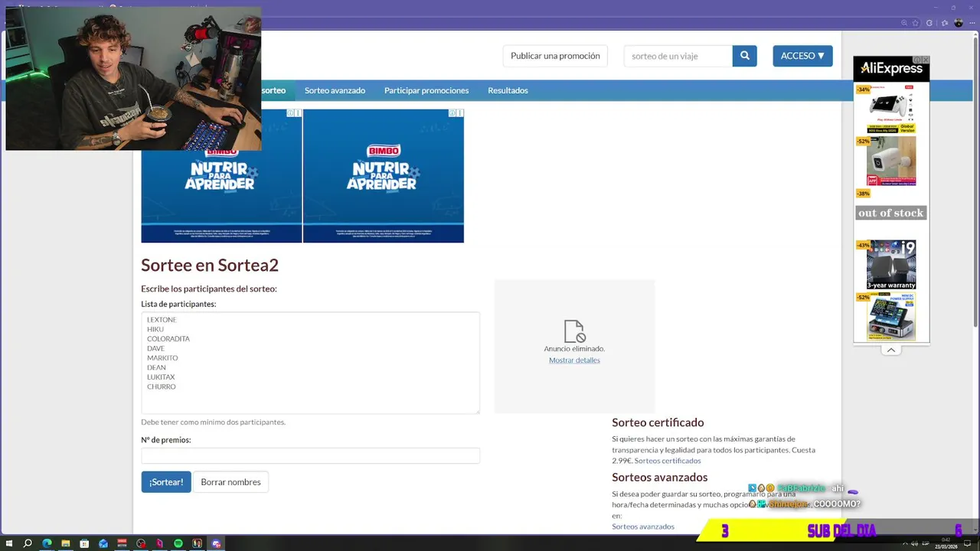Open Spotify from the taskbar
Screen dimensions: 980x551
(x=178, y=543)
